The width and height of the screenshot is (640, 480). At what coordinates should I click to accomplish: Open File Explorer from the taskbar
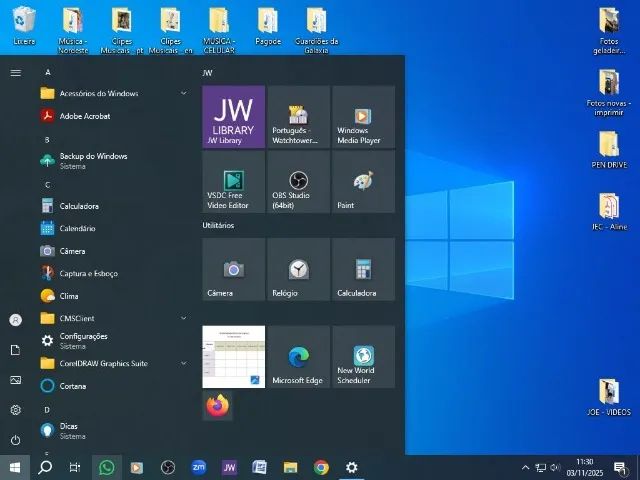[x=291, y=467]
